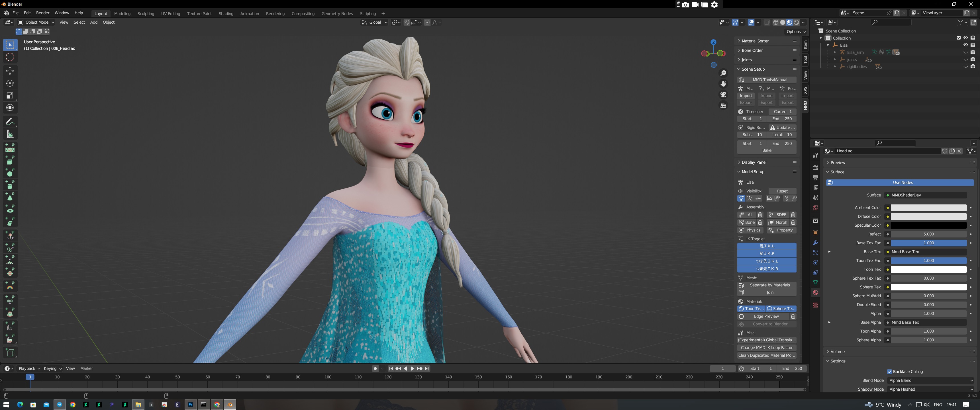This screenshot has height=410, width=980.
Task: Click the viewport zoom magnifier icon
Action: coord(723,73)
